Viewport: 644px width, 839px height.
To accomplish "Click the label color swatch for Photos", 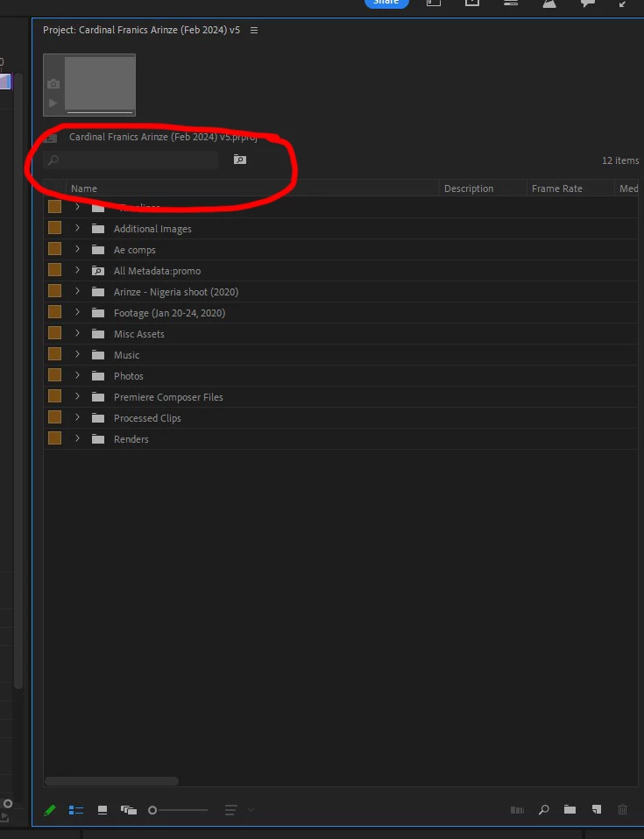I will coord(54,375).
